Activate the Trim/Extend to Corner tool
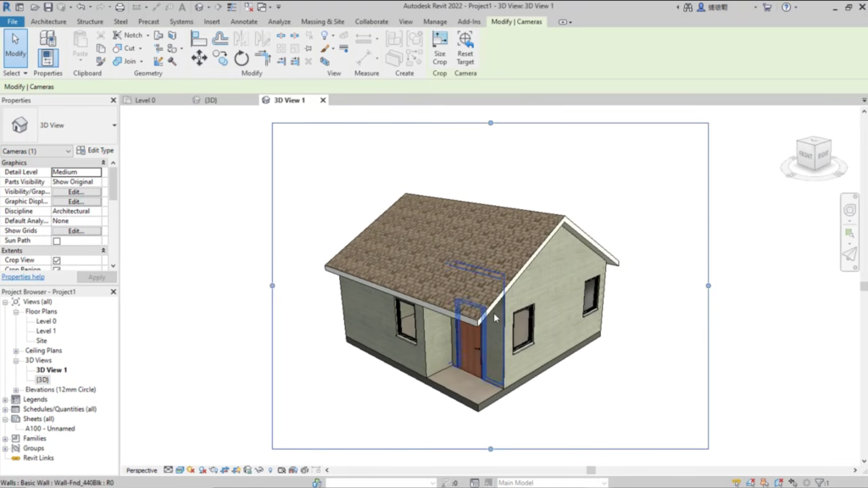Viewport: 868px width, 488px height. tap(263, 58)
